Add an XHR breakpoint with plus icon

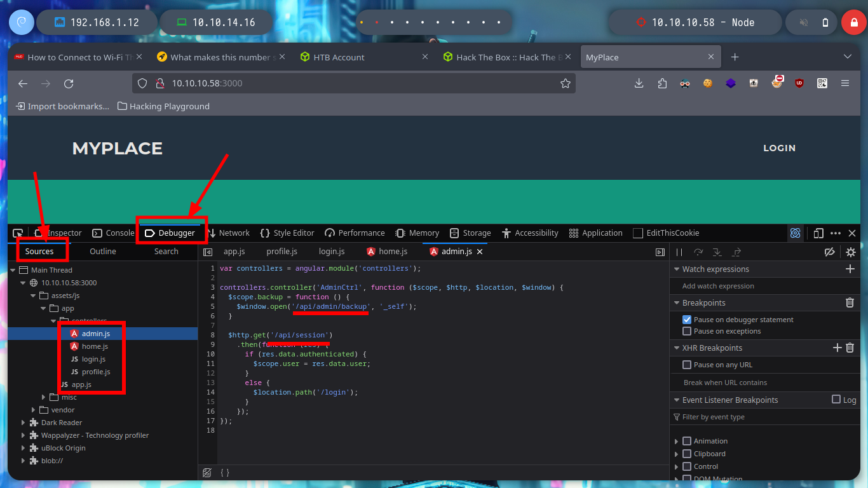[837, 348]
